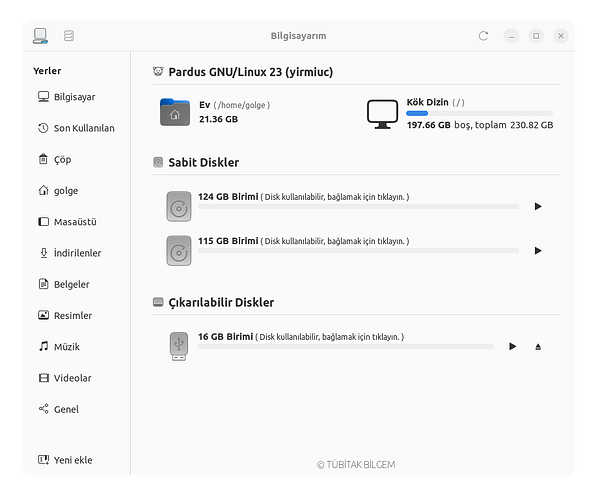Image resolution: width=598 pixels, height=500 pixels.
Task: Click the Kök Dizin monitor icon
Action: [x=382, y=114]
